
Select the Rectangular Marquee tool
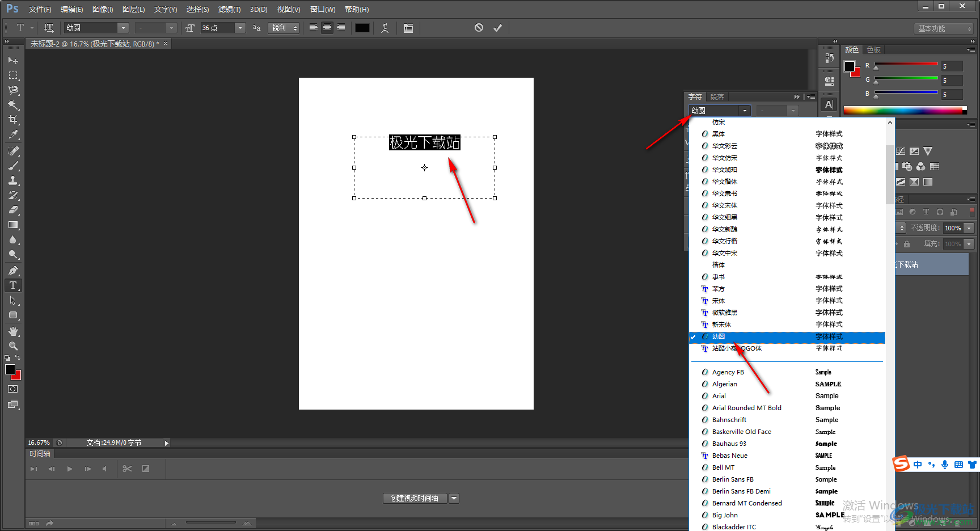point(13,75)
